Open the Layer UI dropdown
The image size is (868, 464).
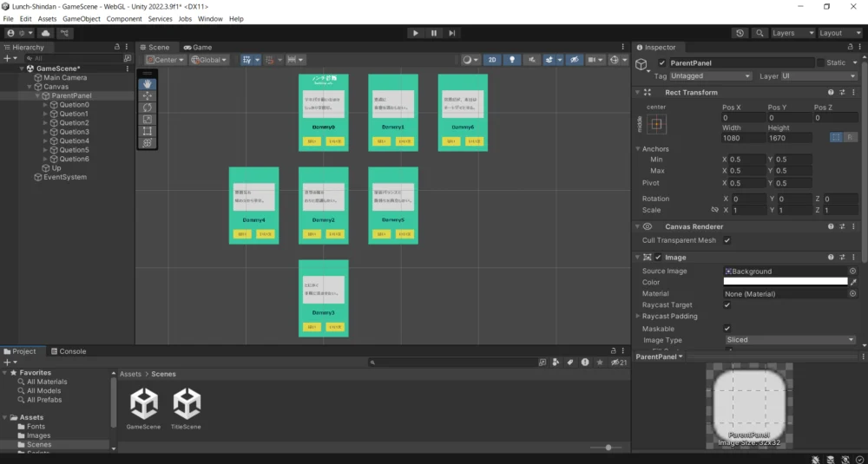point(819,76)
